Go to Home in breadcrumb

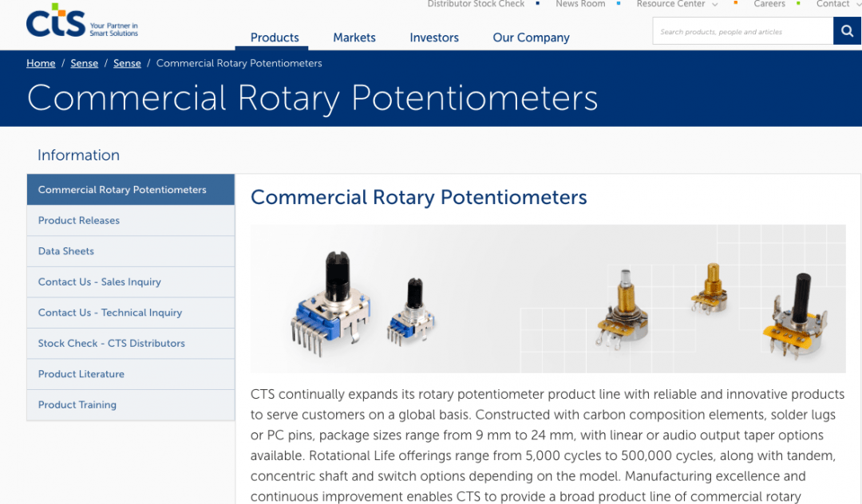point(41,63)
